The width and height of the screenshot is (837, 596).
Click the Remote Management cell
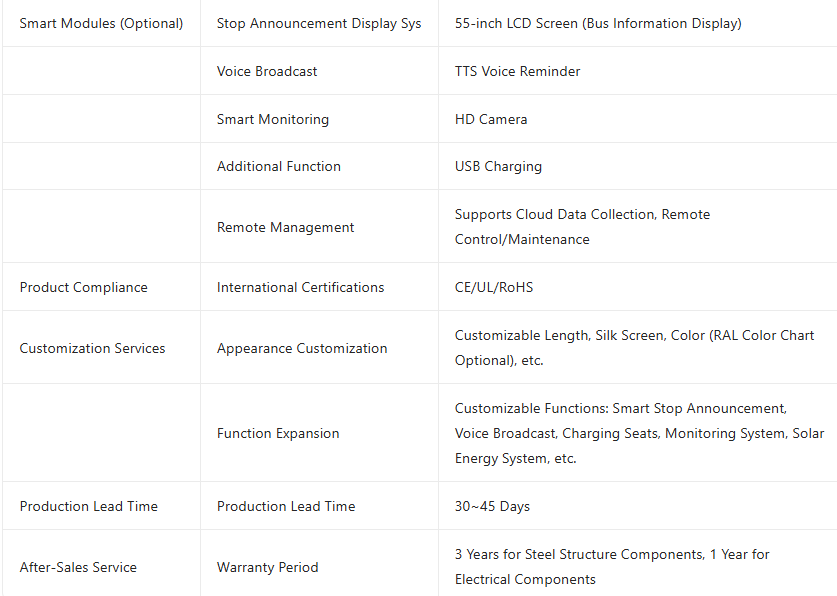pos(285,227)
